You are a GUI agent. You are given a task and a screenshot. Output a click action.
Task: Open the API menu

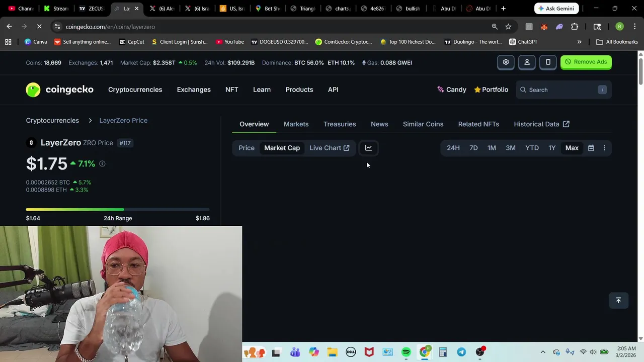pyautogui.click(x=333, y=89)
